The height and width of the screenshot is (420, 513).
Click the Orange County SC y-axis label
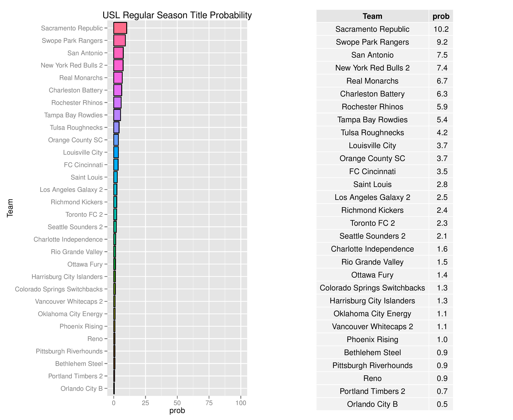pos(75,140)
